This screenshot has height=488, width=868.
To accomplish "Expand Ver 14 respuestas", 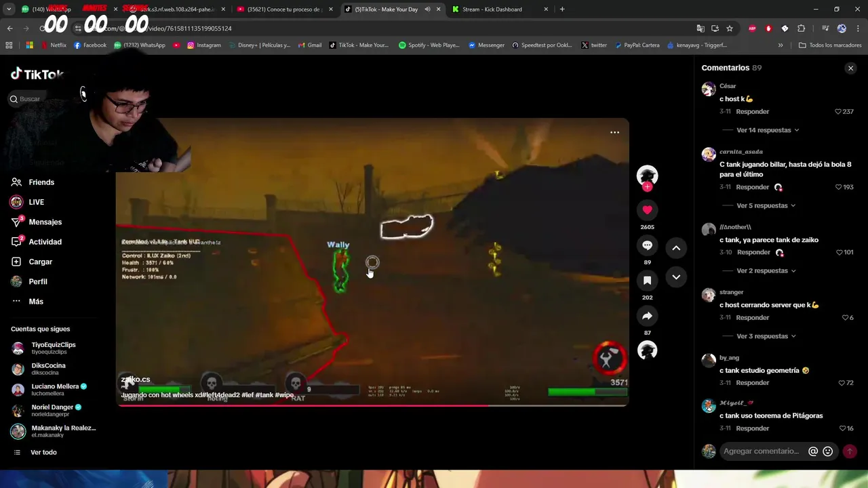I will pyautogui.click(x=768, y=130).
